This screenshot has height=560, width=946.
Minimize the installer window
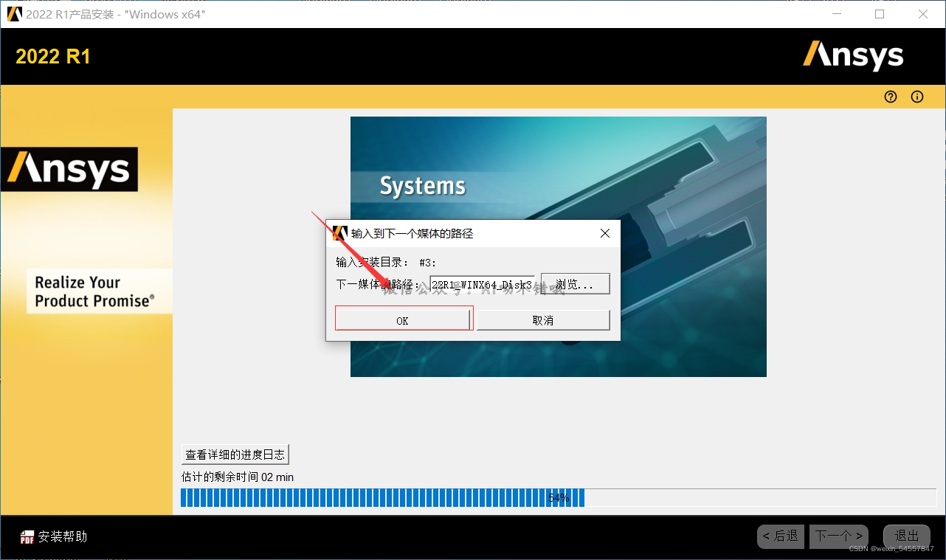(836, 14)
